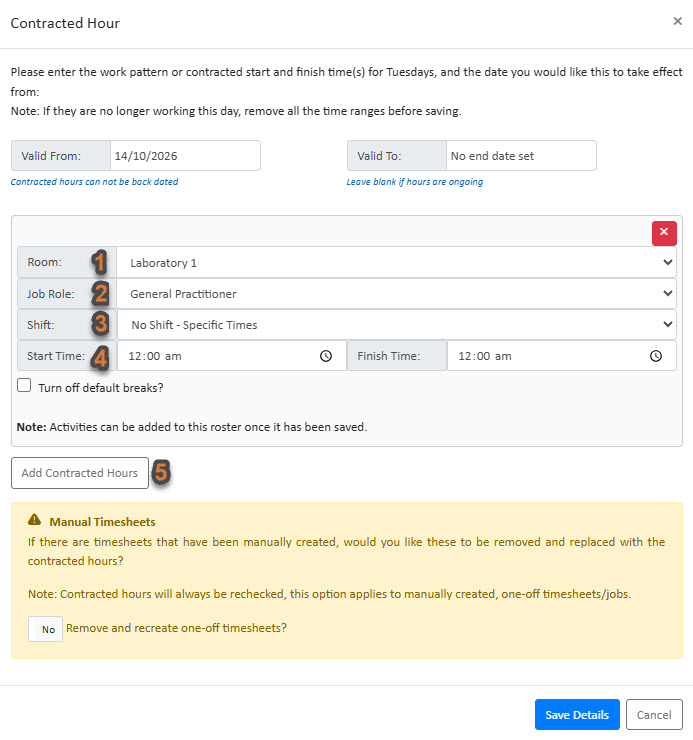Edit Start Time 12:00 am field

(x=231, y=356)
